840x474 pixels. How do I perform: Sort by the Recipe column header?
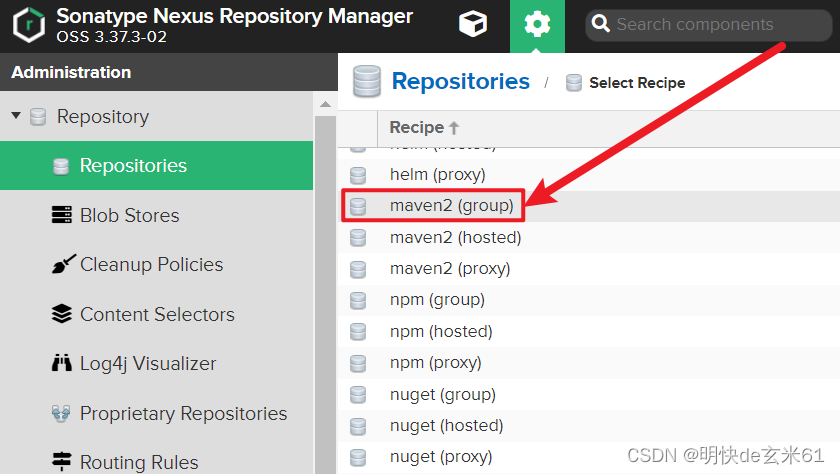click(424, 127)
